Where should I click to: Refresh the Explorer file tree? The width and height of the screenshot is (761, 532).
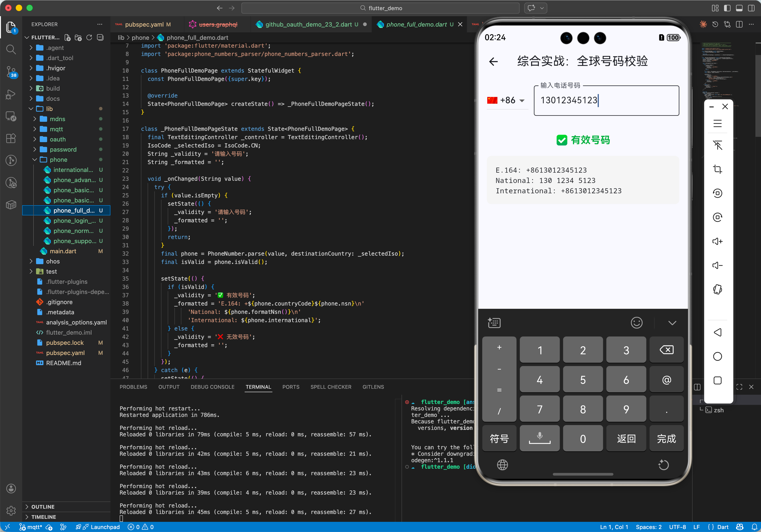tap(89, 38)
